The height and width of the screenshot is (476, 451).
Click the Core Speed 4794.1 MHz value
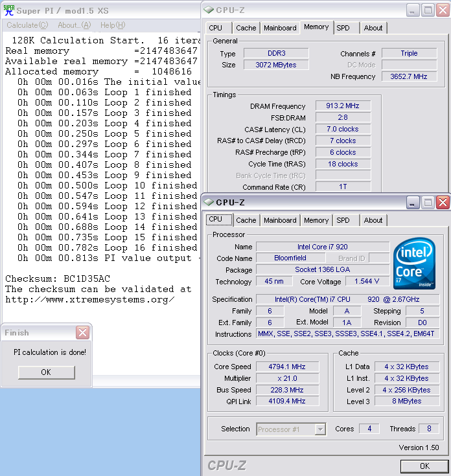click(x=287, y=367)
